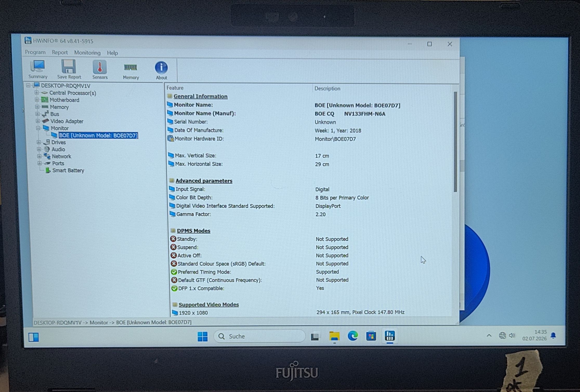Select BOE [Unknown Model: BOE07D7] tree item
The width and height of the screenshot is (580, 392).
coord(98,135)
